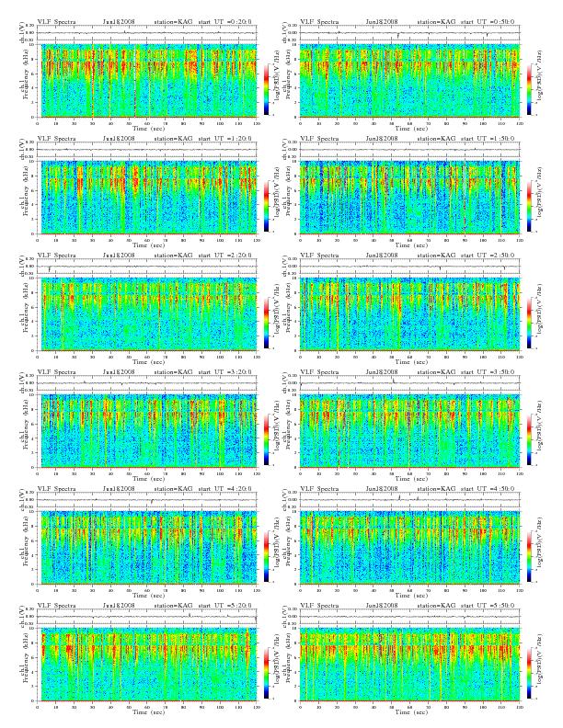The width and height of the screenshot is (563, 728).
Task: Select the spectrogram starting UT 0:50:0
Action: click(x=409, y=81)
